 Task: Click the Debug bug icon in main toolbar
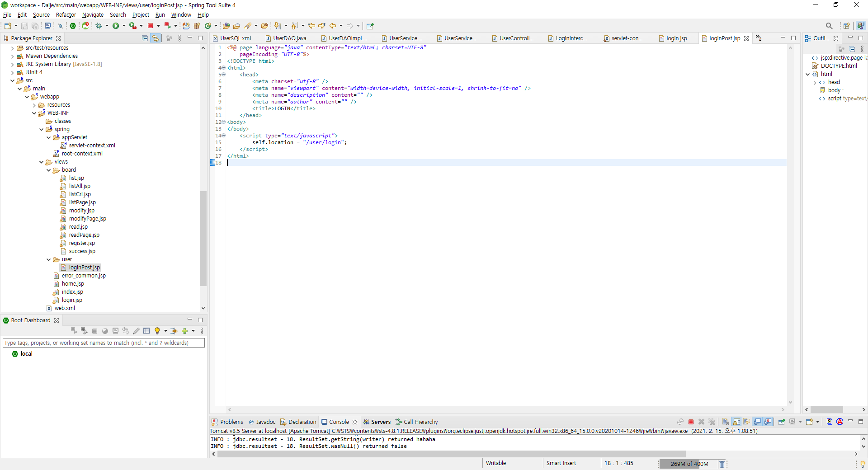(99, 26)
